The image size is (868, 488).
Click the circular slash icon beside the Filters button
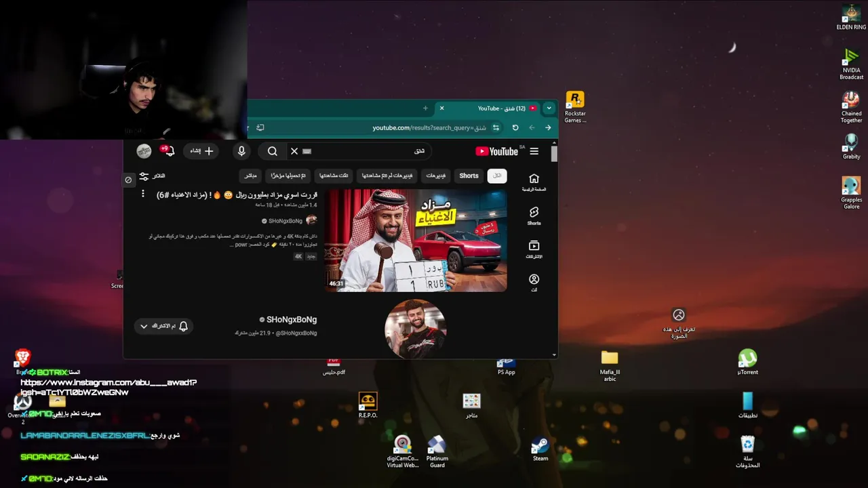128,180
